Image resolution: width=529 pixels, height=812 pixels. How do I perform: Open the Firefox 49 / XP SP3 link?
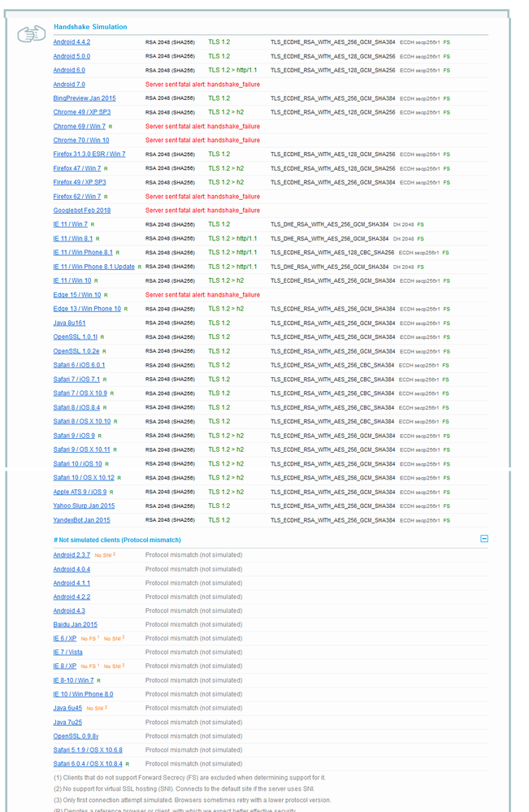coord(80,182)
